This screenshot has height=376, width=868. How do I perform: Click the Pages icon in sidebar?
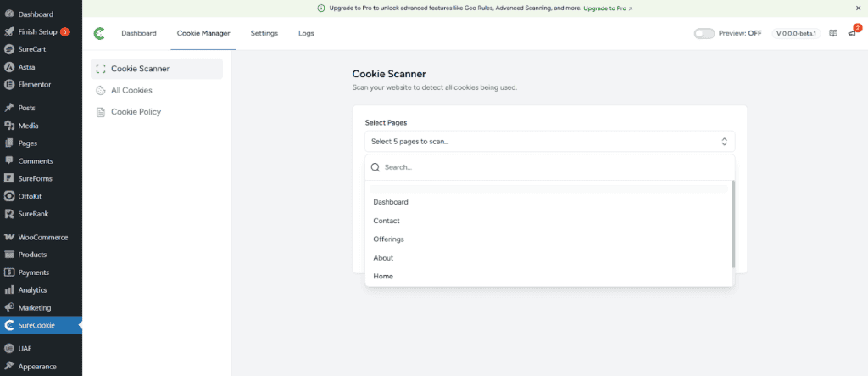[8, 143]
